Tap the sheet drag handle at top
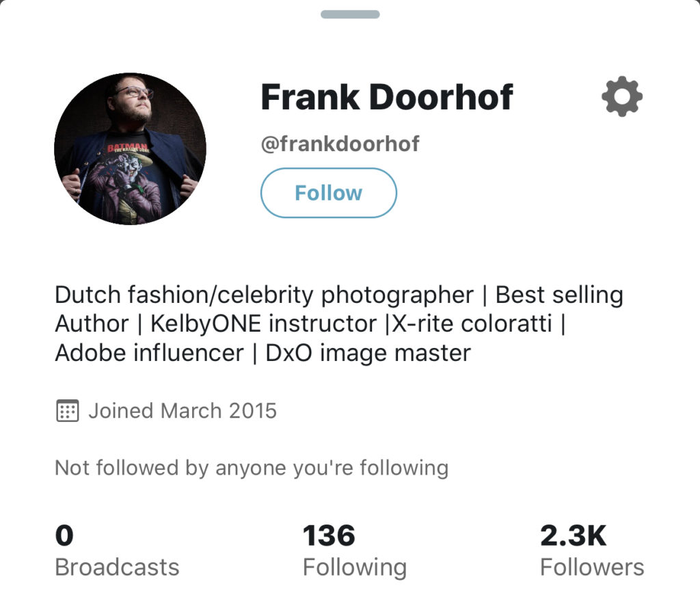The image size is (700, 612). point(350,14)
